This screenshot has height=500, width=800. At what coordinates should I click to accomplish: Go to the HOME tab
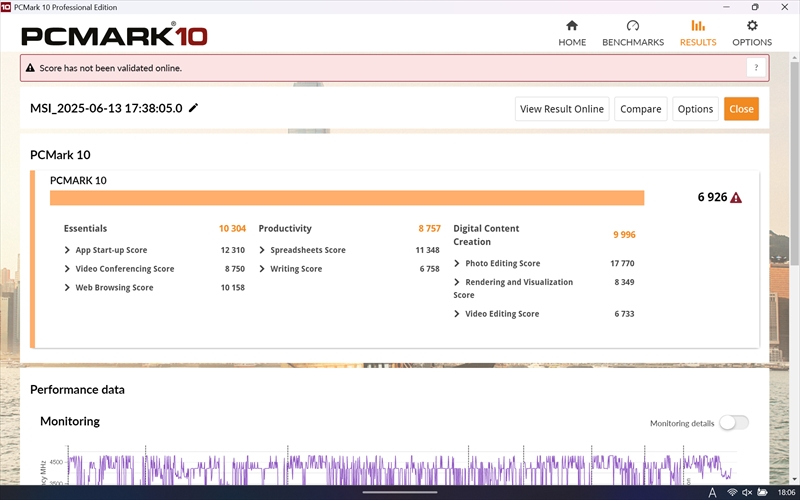click(572, 33)
